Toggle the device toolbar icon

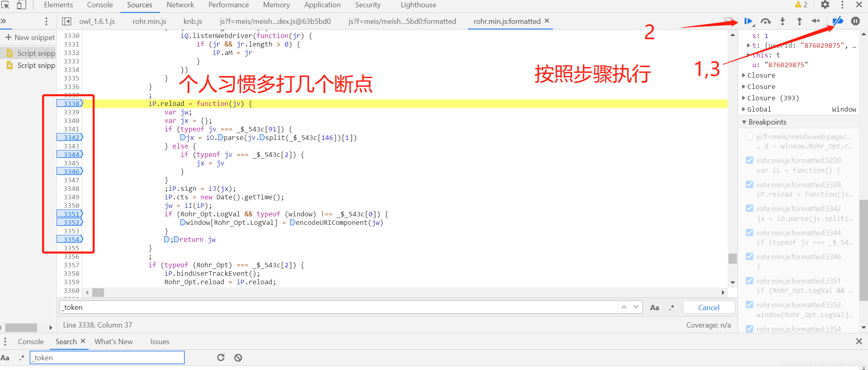tap(21, 5)
